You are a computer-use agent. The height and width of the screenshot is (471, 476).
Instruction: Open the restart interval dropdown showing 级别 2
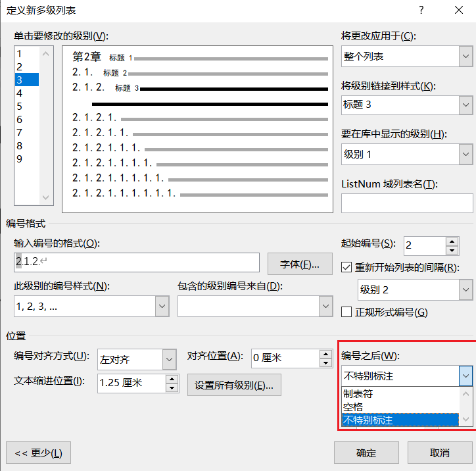click(415, 289)
